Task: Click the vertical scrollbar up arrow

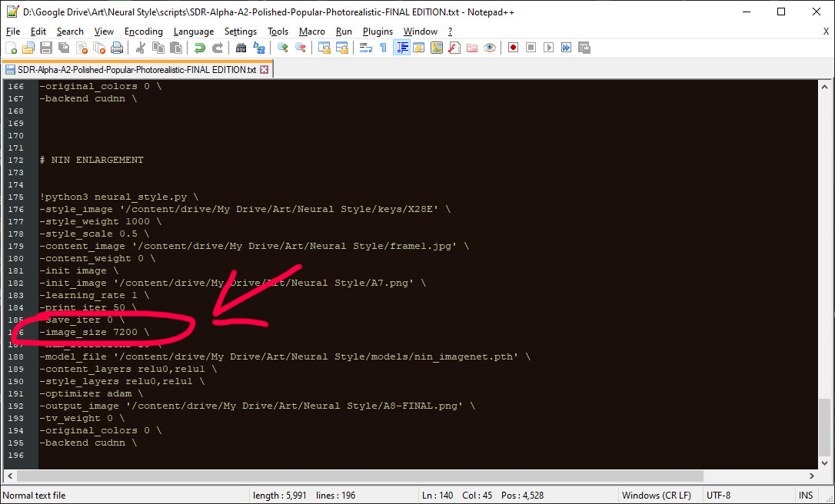Action: click(824, 87)
